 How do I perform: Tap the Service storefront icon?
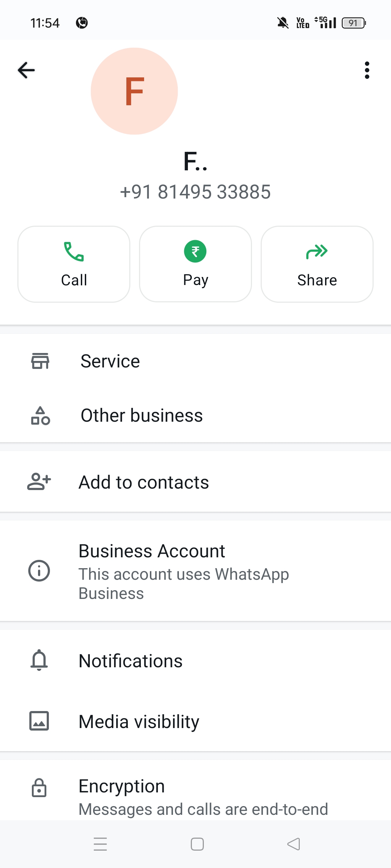pyautogui.click(x=40, y=361)
